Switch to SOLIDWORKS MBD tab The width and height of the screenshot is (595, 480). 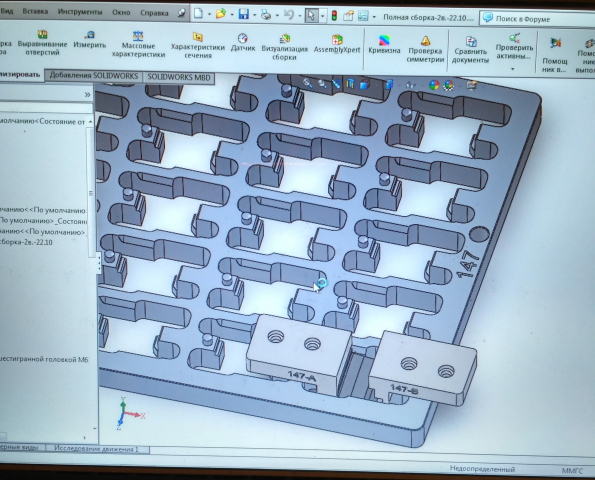tap(179, 77)
